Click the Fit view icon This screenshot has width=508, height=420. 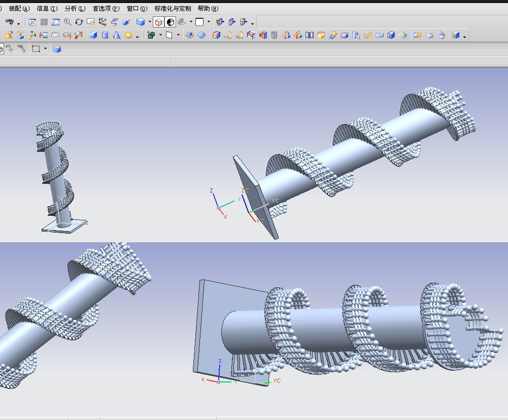32,22
